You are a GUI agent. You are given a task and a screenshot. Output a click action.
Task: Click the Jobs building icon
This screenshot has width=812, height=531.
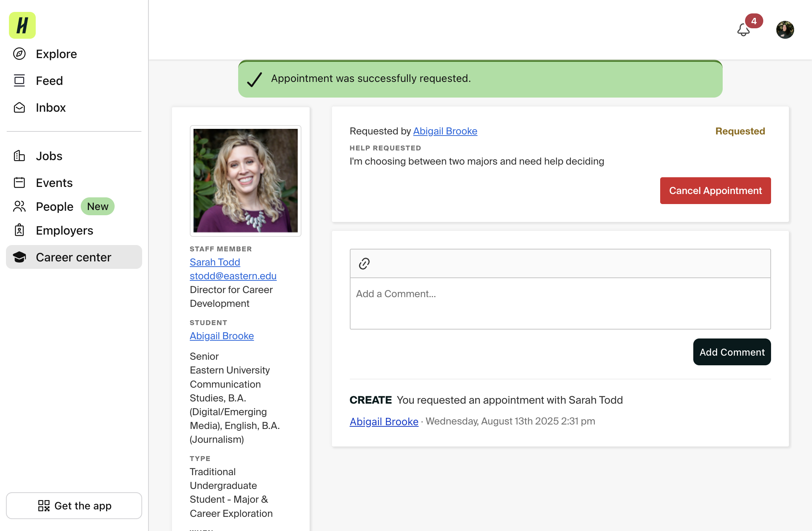(x=19, y=156)
